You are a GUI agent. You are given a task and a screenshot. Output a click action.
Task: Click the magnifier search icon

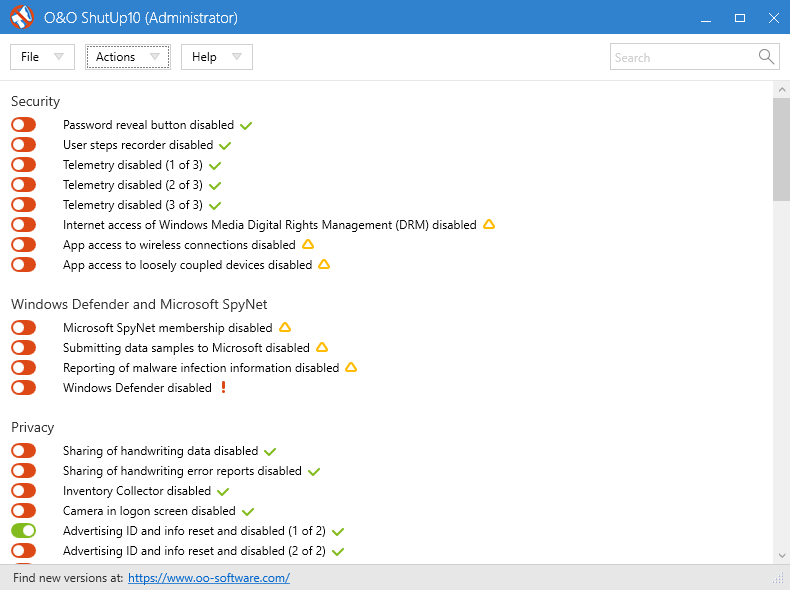tap(766, 56)
